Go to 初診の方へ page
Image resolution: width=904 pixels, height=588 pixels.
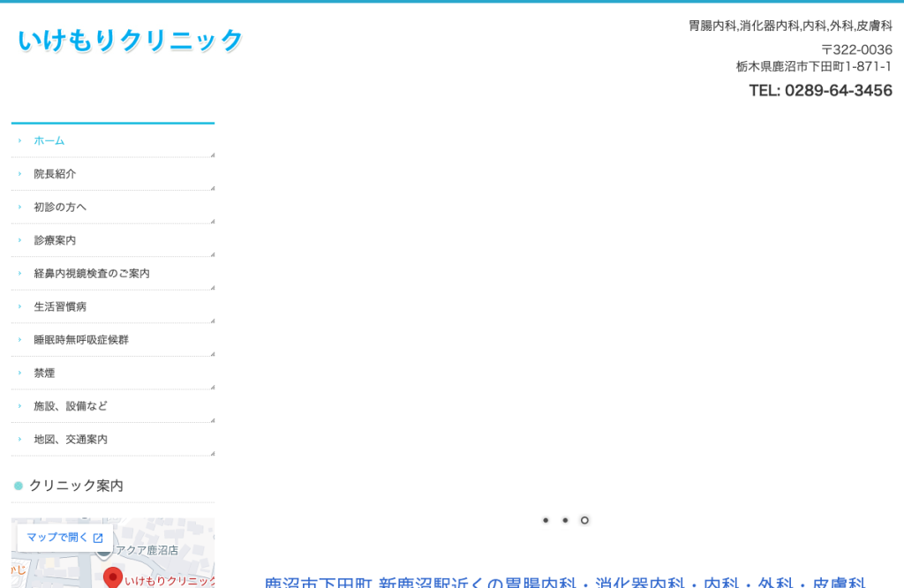click(x=113, y=207)
